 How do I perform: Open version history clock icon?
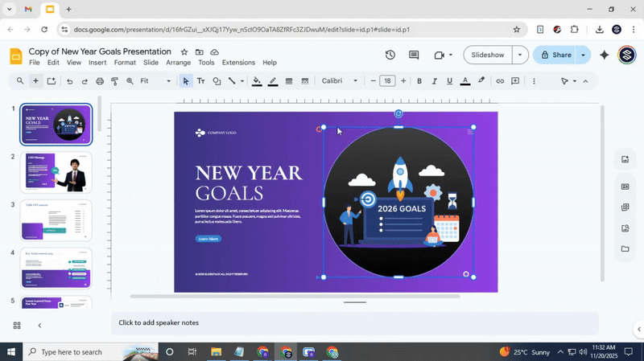point(390,55)
